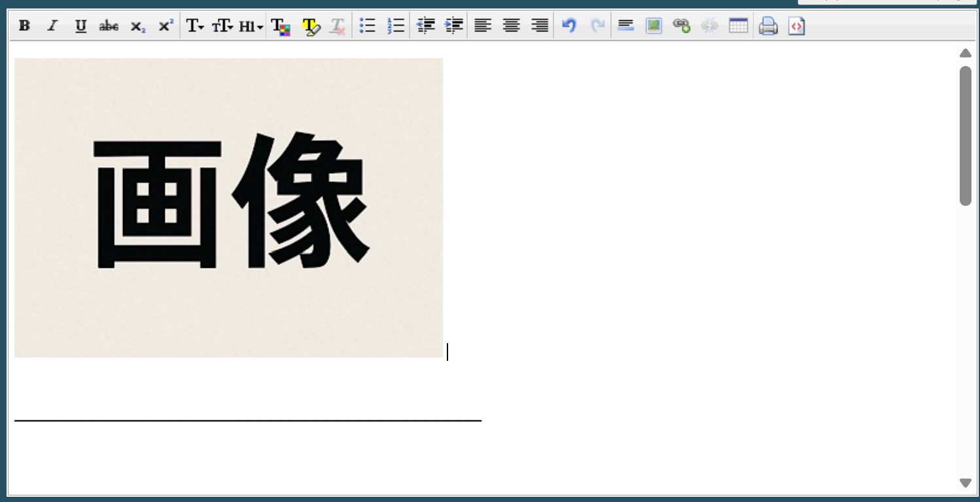980x502 pixels.
Task: Open the font size dropdown
Action: point(222,26)
